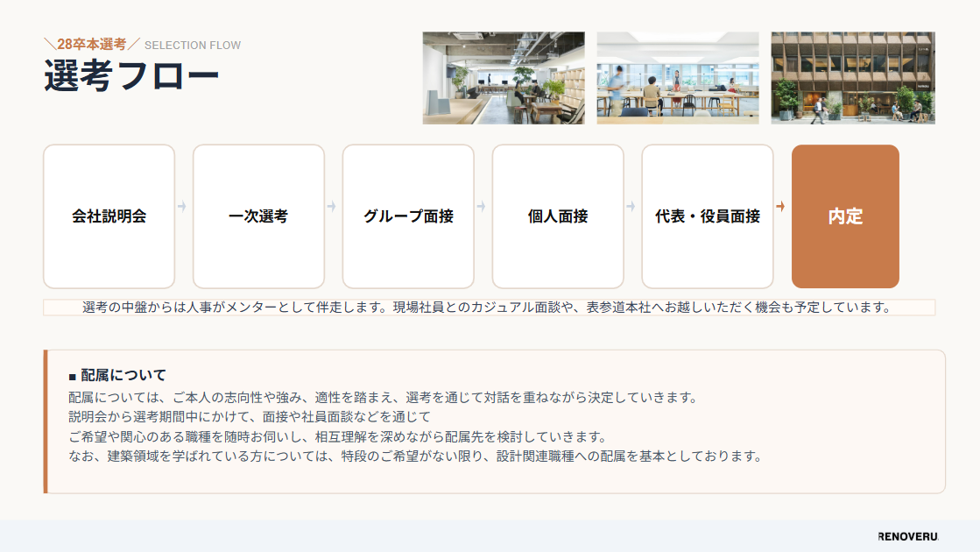Click the line starting 配属については、ご本人の志向性
The image size is (980, 552).
point(383,398)
